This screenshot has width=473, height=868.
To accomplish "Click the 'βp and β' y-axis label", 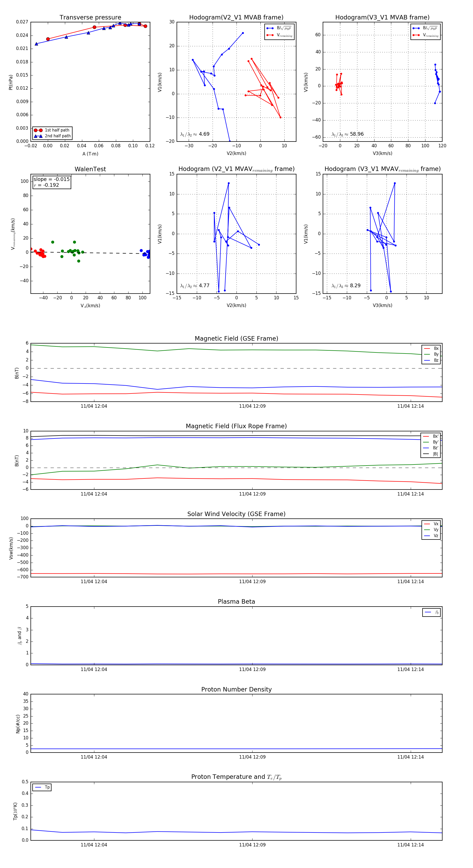I will (x=19, y=636).
